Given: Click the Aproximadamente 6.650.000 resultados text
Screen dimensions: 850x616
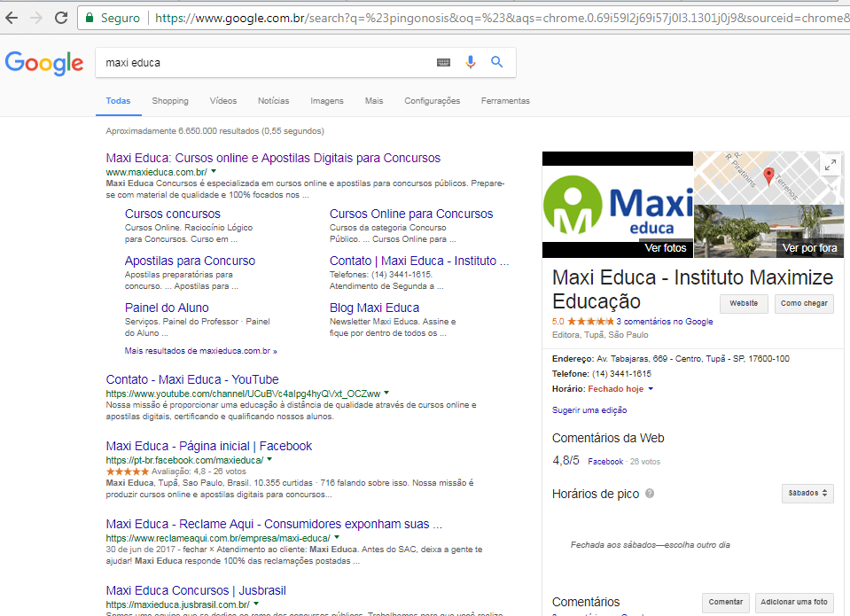Looking at the screenshot, I should pyautogui.click(x=214, y=131).
